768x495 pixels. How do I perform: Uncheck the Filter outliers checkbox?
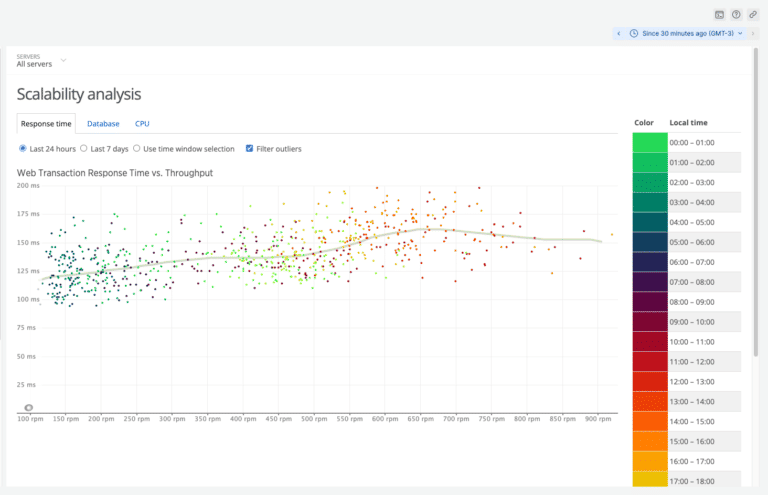tap(249, 148)
